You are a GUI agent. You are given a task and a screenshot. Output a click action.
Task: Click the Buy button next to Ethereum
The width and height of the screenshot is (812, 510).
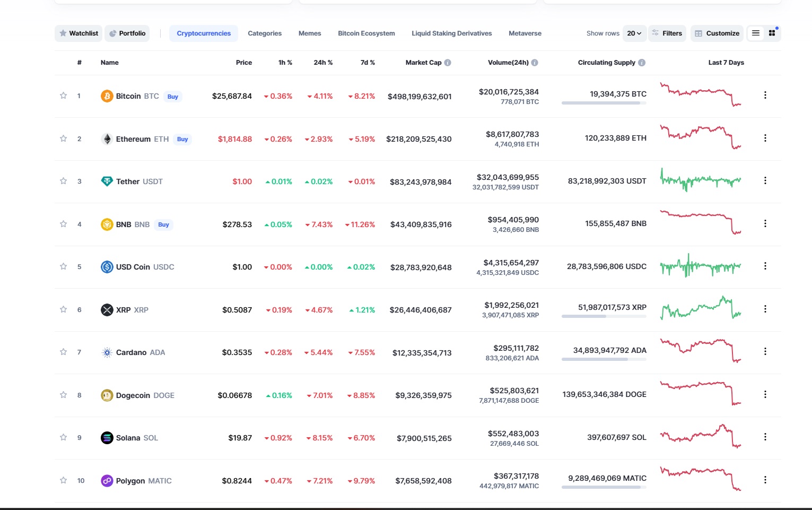click(x=182, y=139)
